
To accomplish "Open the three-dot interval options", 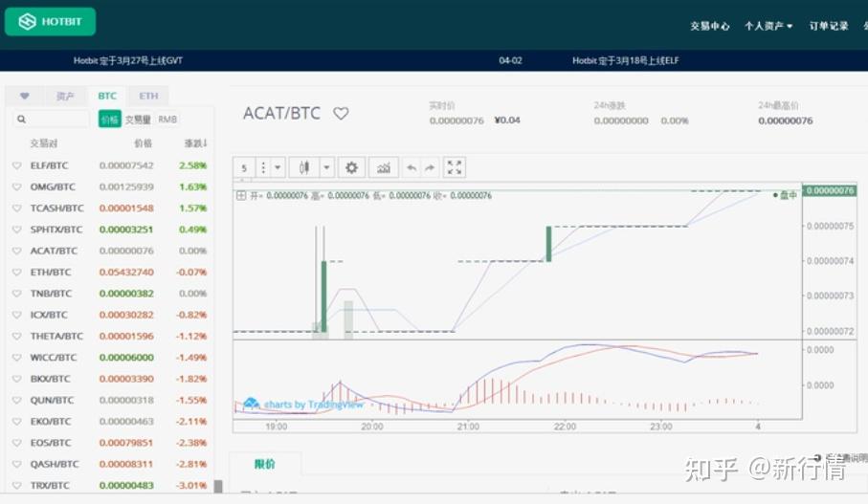I will (x=263, y=167).
